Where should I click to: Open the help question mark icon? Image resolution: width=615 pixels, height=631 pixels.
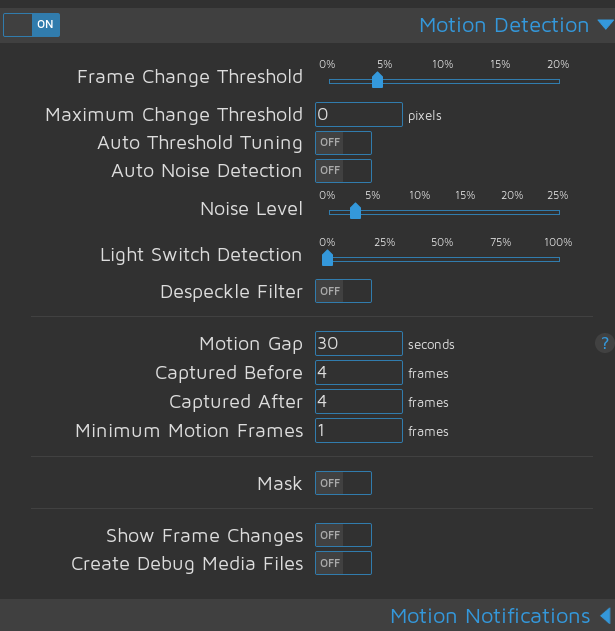[x=605, y=343]
